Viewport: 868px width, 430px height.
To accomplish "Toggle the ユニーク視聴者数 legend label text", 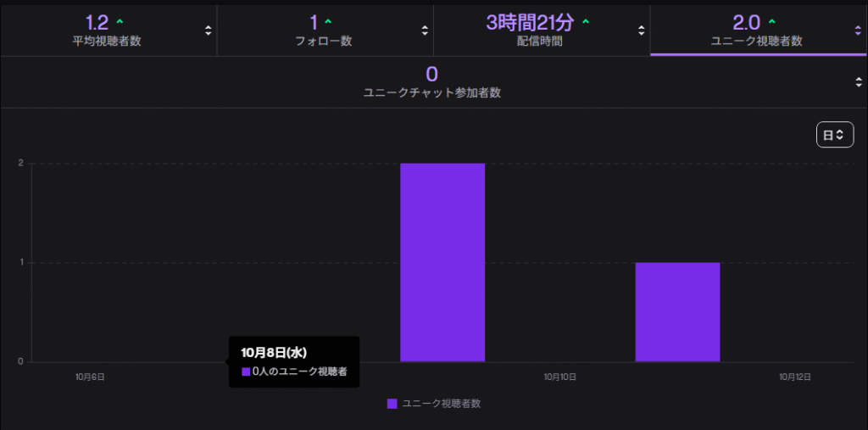I will [x=441, y=404].
